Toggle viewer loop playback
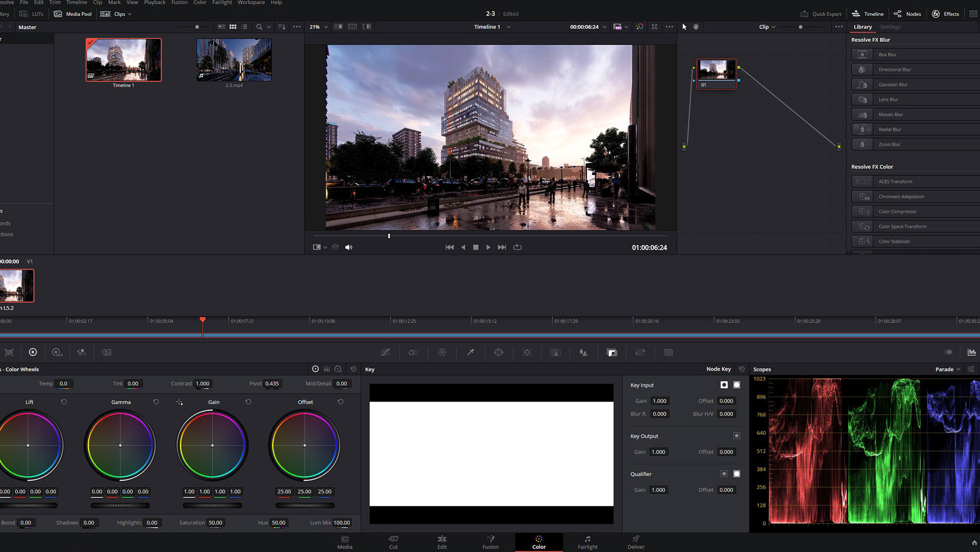The width and height of the screenshot is (980, 552). pyautogui.click(x=517, y=247)
